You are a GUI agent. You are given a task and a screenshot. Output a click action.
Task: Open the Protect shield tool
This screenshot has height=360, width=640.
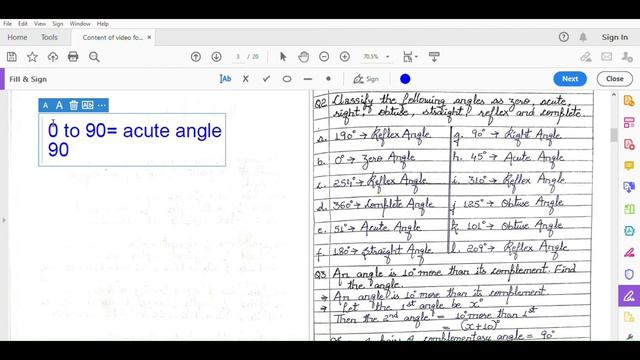point(629,274)
